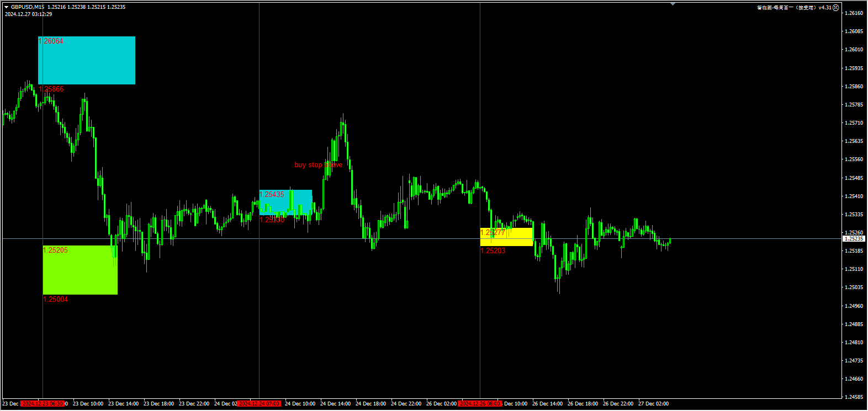Select the 1.25866 red price label
Viewport: 868px width, 411px height.
click(51, 89)
